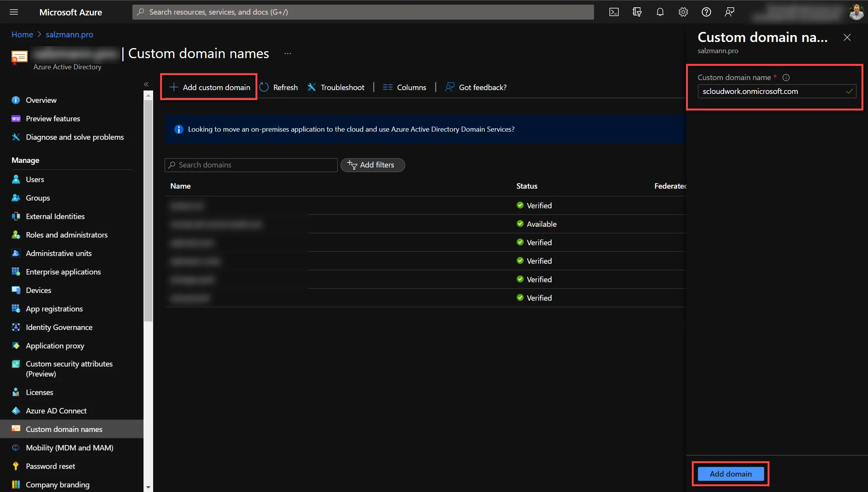The image size is (868, 492).
Task: Click Add custom domain
Action: point(210,87)
